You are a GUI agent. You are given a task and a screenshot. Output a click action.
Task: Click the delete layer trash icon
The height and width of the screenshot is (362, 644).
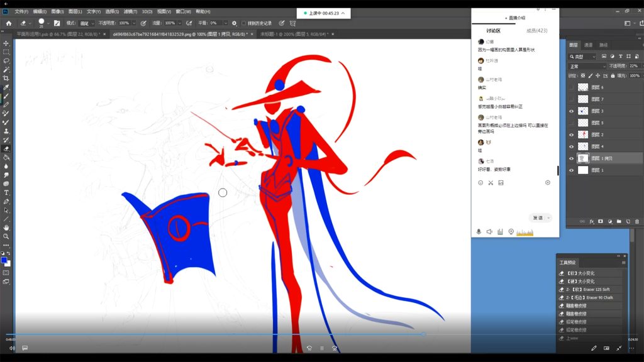click(636, 221)
